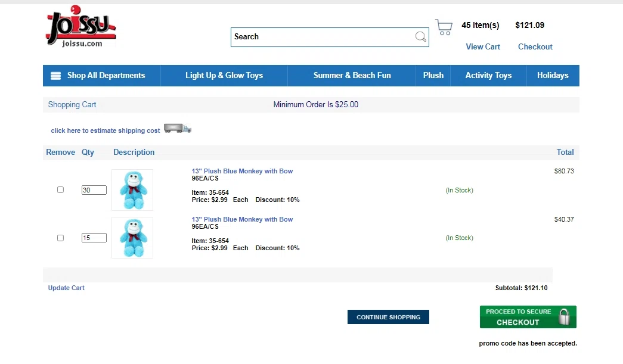Click the shopping cart icon

click(444, 27)
